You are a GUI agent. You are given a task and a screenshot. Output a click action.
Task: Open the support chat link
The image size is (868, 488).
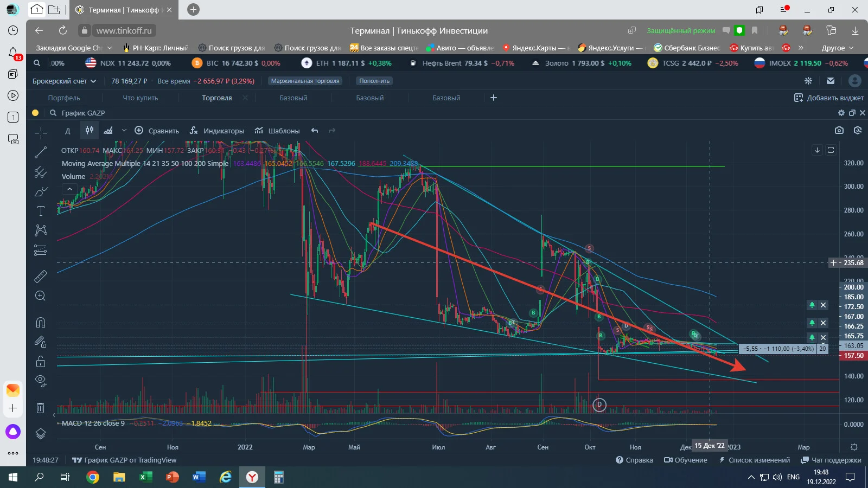[x=831, y=460]
